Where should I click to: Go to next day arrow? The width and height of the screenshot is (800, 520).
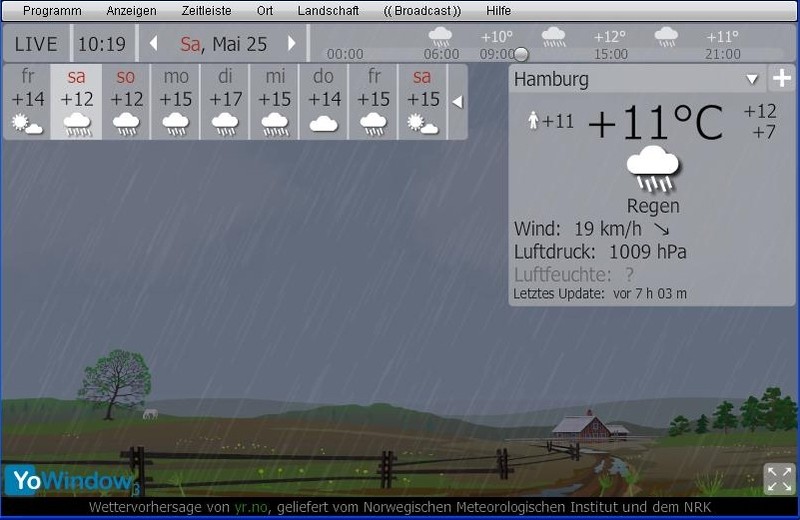[292, 44]
